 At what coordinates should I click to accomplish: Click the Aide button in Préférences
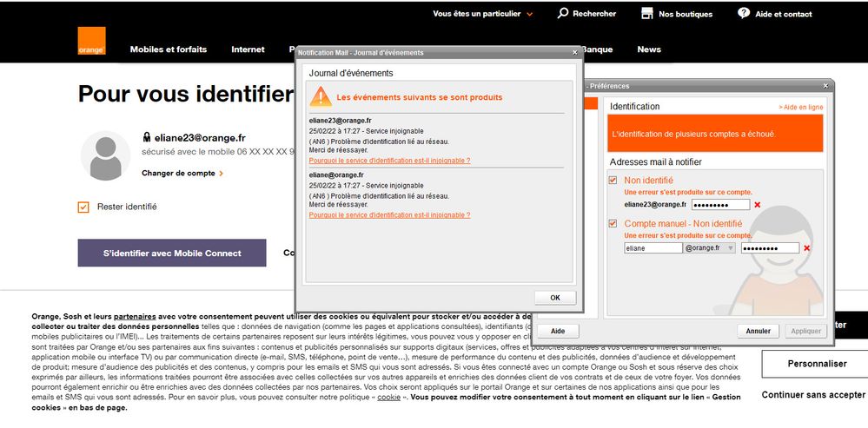[x=558, y=331]
